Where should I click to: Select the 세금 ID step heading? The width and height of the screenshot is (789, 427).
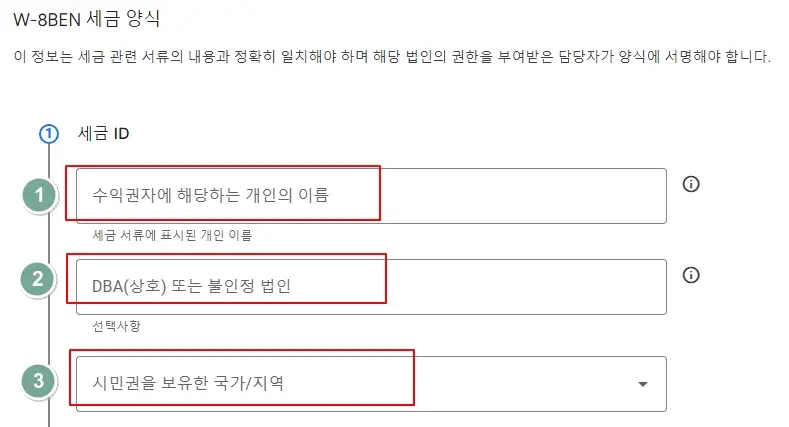pyautogui.click(x=104, y=134)
